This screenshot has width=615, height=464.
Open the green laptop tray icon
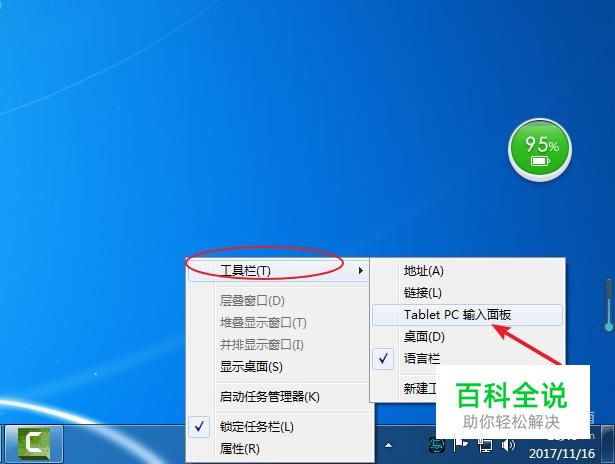coord(437,445)
